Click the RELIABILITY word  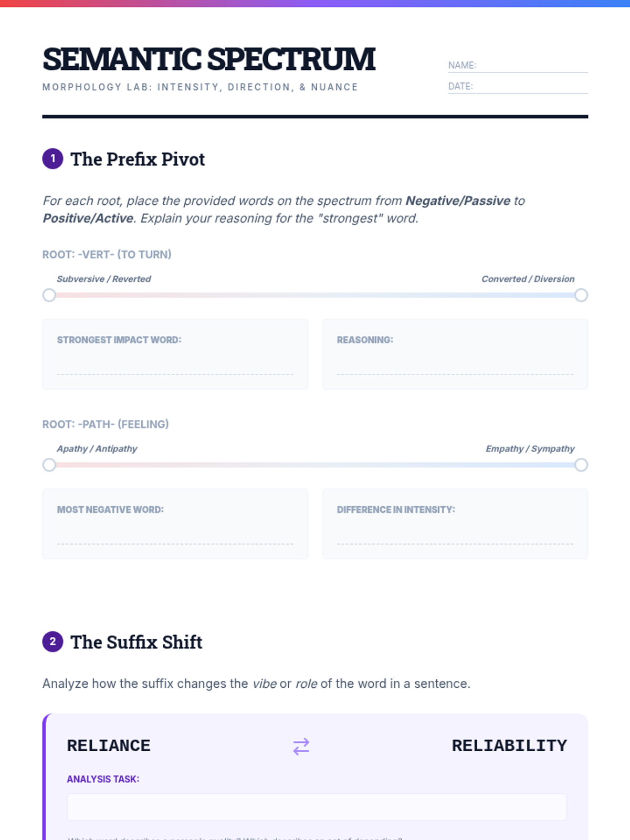point(509,745)
